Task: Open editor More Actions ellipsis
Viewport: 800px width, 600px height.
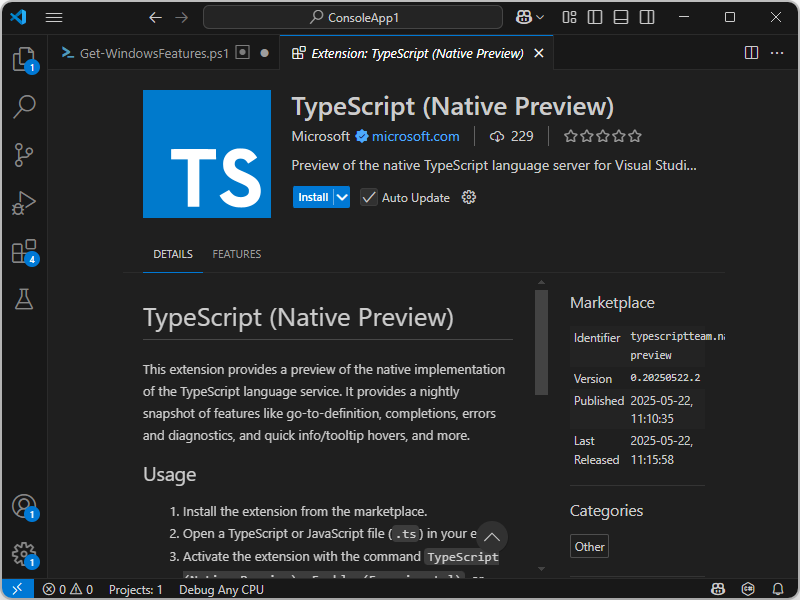Action: tap(777, 53)
